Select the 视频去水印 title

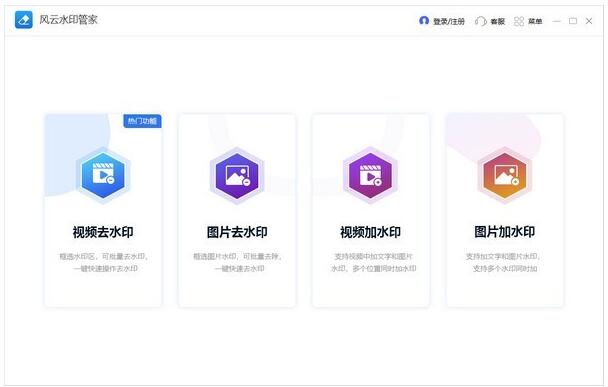103,232
